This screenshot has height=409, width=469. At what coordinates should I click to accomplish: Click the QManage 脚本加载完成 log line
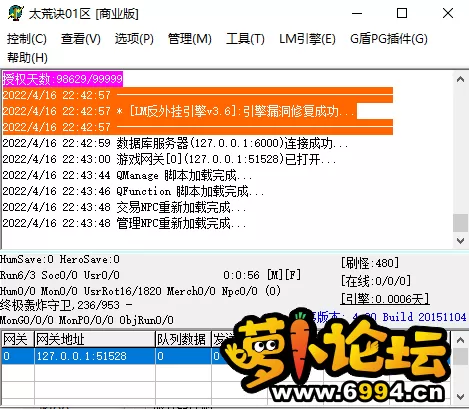pyautogui.click(x=127, y=175)
